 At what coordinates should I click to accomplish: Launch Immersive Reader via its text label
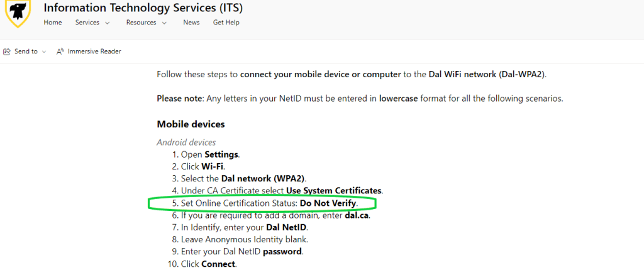pyautogui.click(x=94, y=51)
